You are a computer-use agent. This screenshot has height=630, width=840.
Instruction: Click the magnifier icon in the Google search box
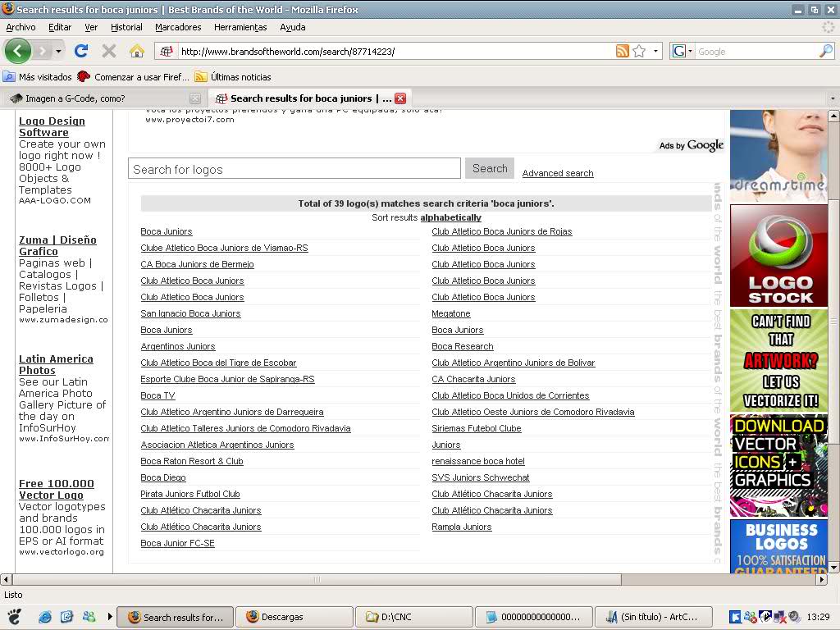coord(826,51)
